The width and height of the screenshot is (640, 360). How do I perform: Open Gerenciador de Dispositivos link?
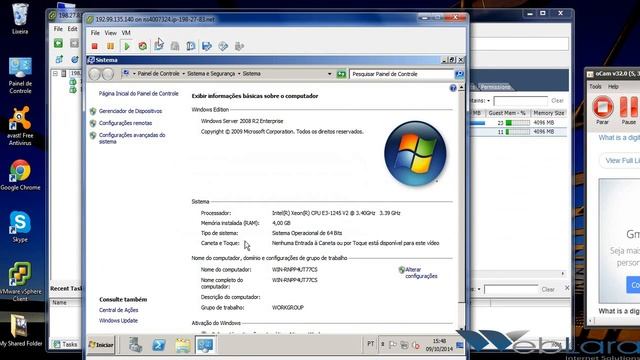pyautogui.click(x=130, y=111)
